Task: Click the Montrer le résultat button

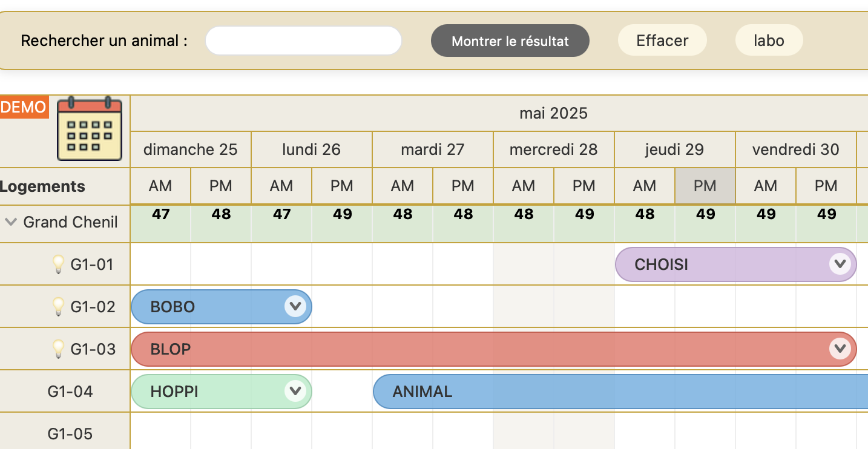Action: [x=510, y=41]
